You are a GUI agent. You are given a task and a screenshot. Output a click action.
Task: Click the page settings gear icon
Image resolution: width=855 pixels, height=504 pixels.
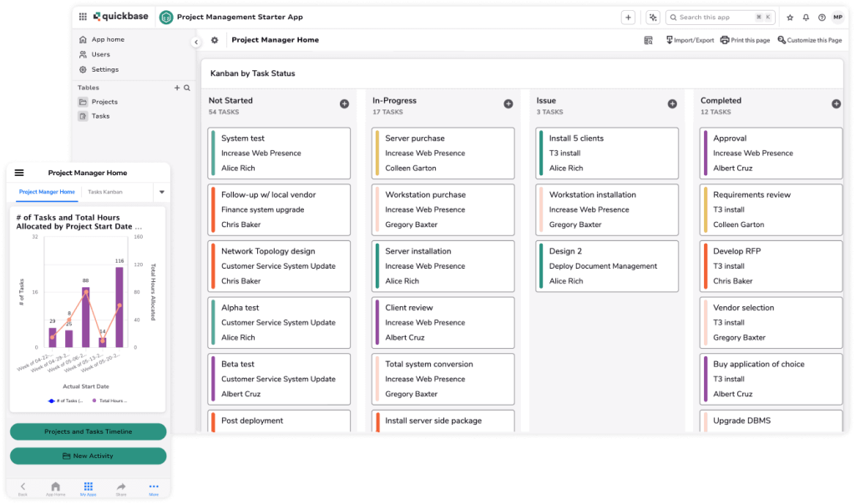tap(215, 39)
